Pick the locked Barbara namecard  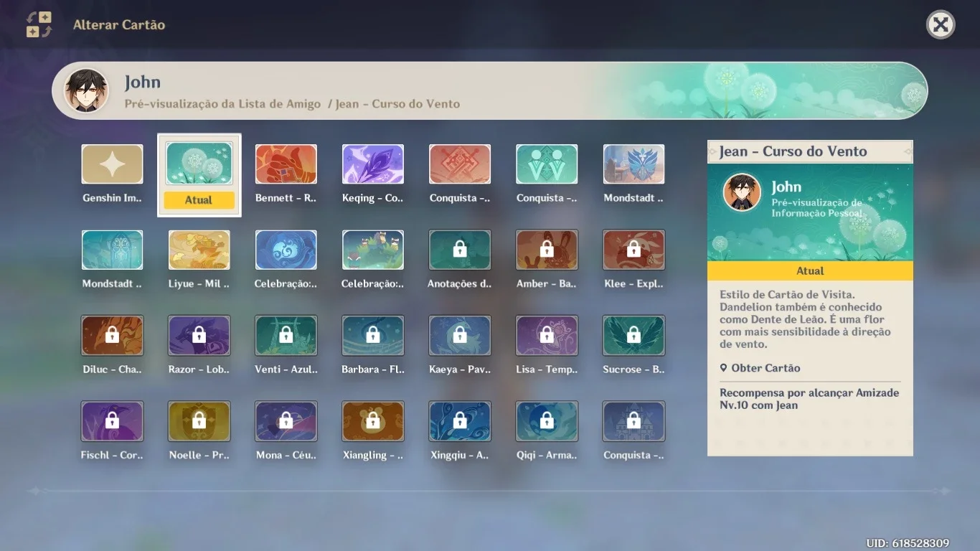[x=373, y=335]
